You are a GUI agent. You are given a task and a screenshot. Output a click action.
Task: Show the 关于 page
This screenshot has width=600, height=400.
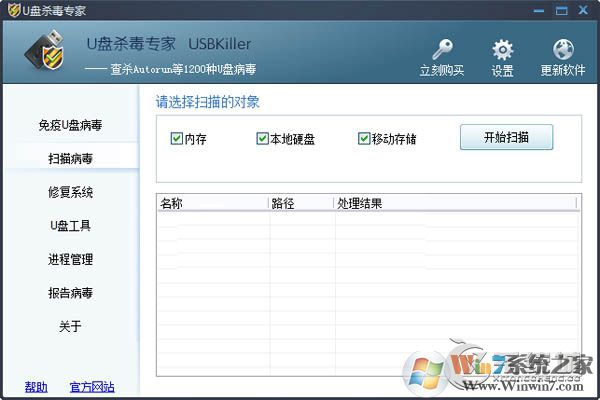70,326
